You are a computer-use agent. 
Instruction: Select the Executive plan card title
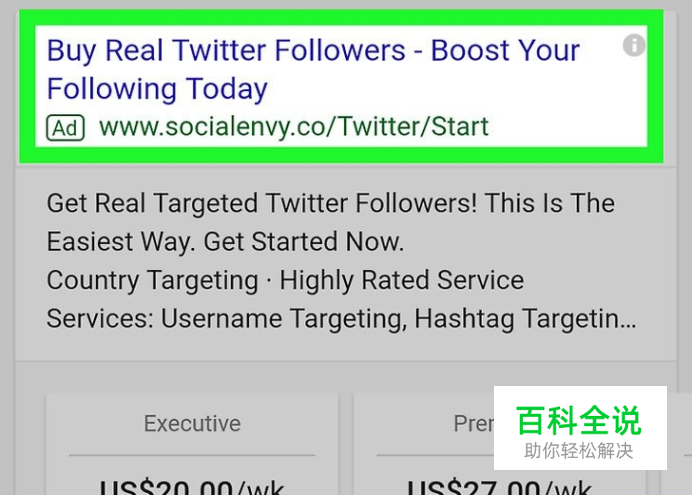pos(192,424)
